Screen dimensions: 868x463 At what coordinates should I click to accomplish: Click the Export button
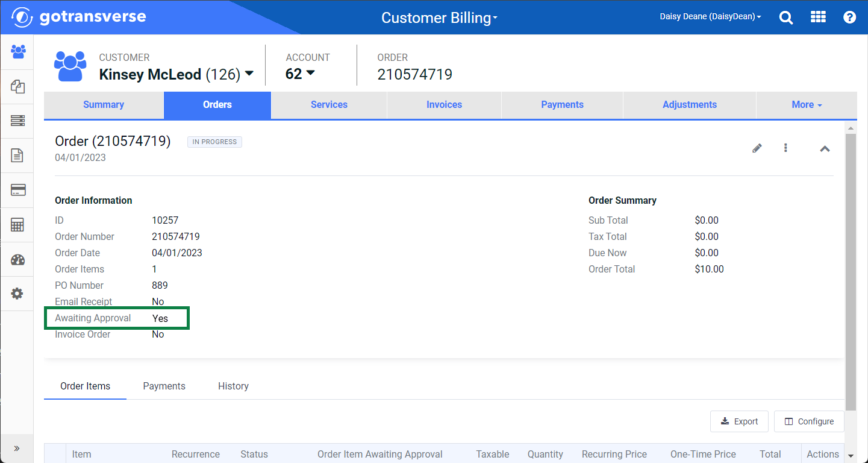740,421
